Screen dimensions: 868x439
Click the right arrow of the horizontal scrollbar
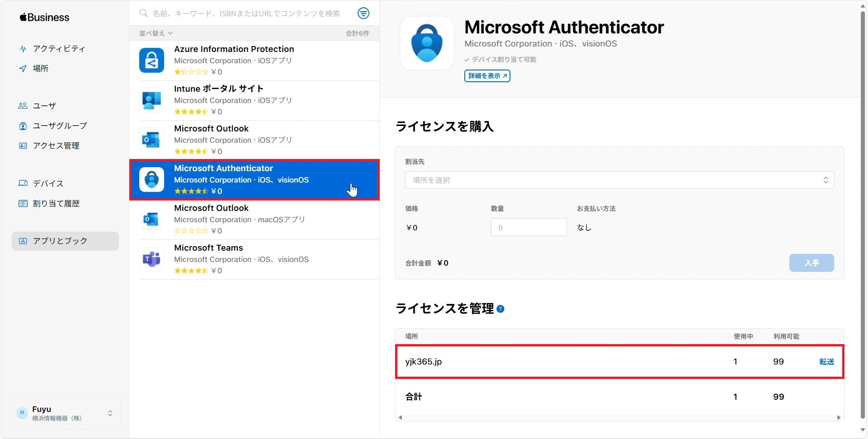point(839,418)
